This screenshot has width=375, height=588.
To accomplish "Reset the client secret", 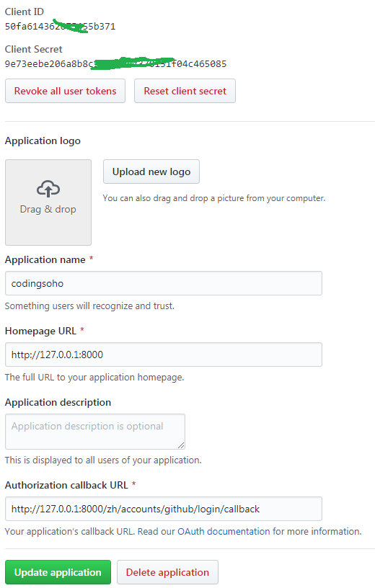I will coord(185,91).
